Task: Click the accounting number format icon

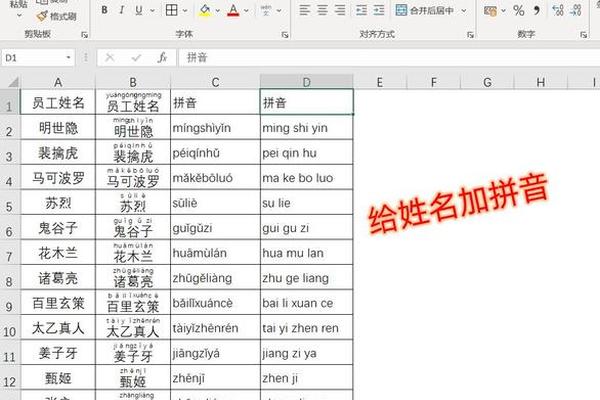Action: click(x=490, y=10)
